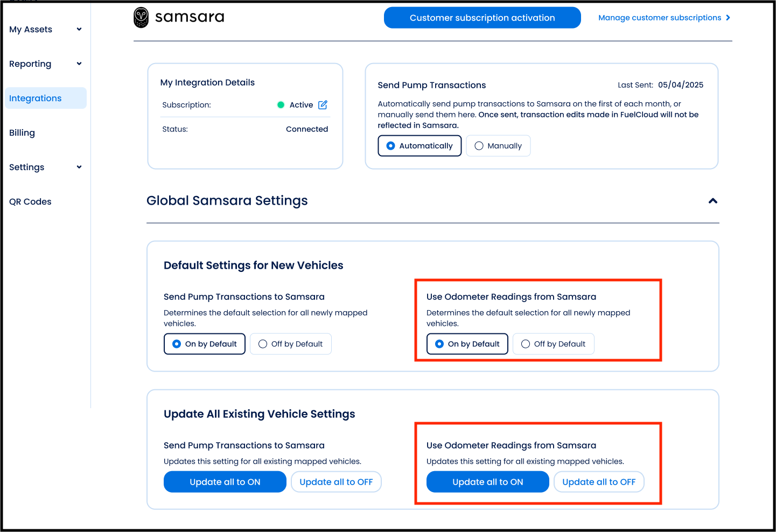Viewport: 776px width, 532px height.
Task: Choose Off by Default for odometer readings
Action: point(553,344)
